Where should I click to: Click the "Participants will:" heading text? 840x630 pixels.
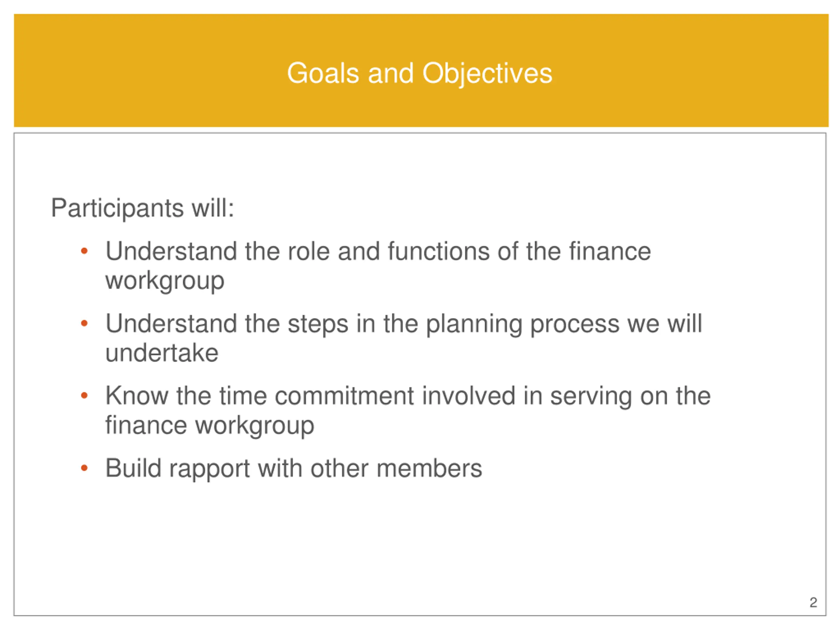click(x=142, y=208)
